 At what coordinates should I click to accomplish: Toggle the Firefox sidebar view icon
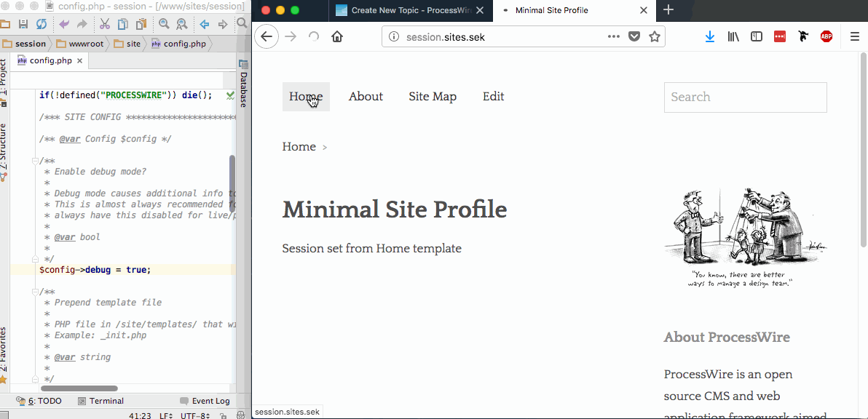[x=757, y=36]
